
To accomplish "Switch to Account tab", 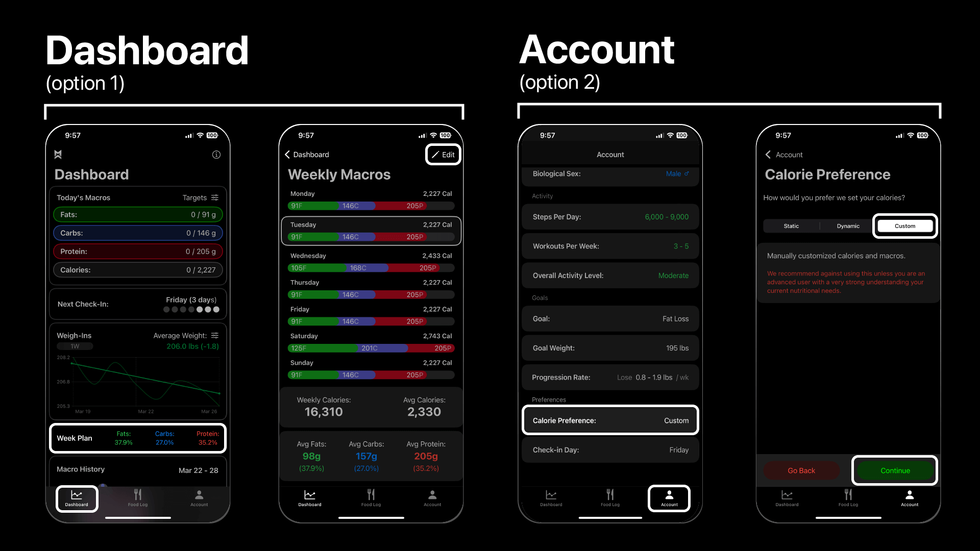I will pyautogui.click(x=199, y=498).
